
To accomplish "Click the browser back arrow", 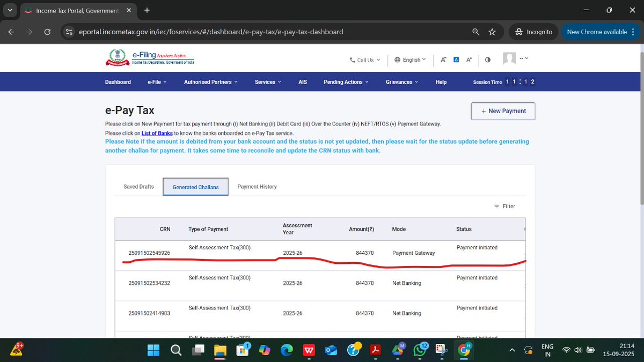I will click(x=11, y=32).
